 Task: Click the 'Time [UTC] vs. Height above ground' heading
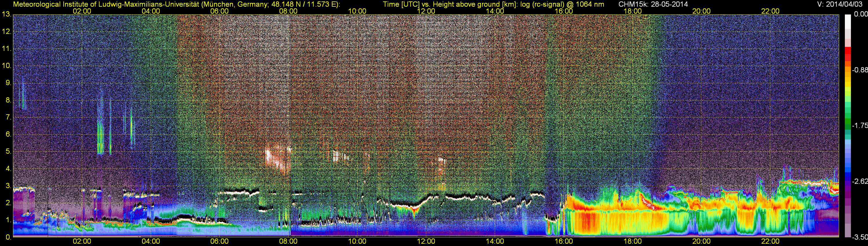coord(493,5)
